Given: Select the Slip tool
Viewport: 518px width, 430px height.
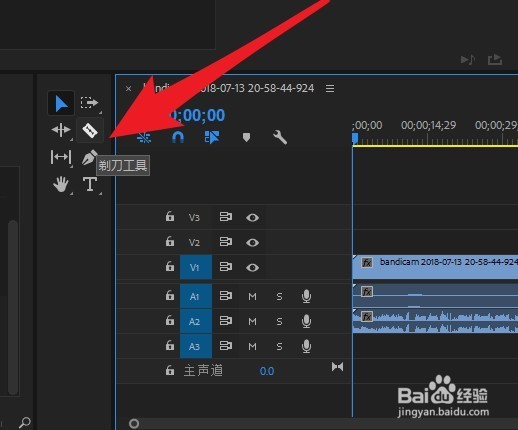Looking at the screenshot, I should click(61, 157).
